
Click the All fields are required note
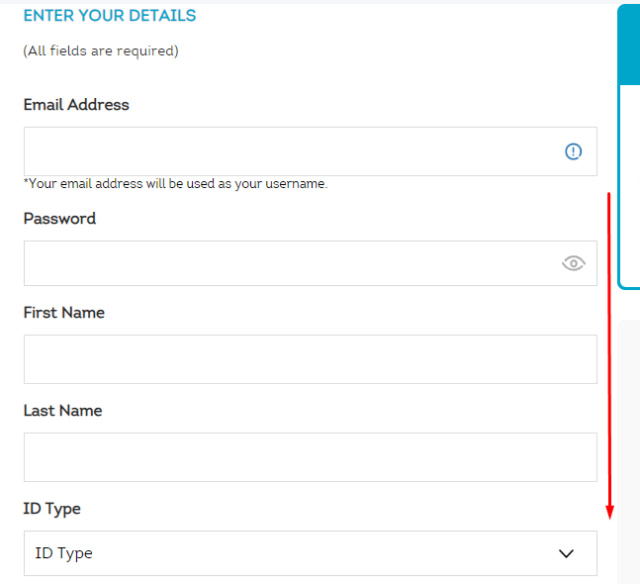101,51
